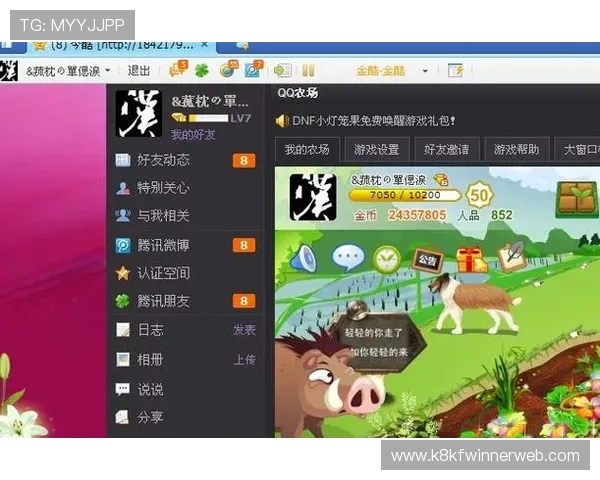Screen dimensions: 600x480
Task: Open 认证空间 in sidebar
Action: pyautogui.click(x=163, y=273)
